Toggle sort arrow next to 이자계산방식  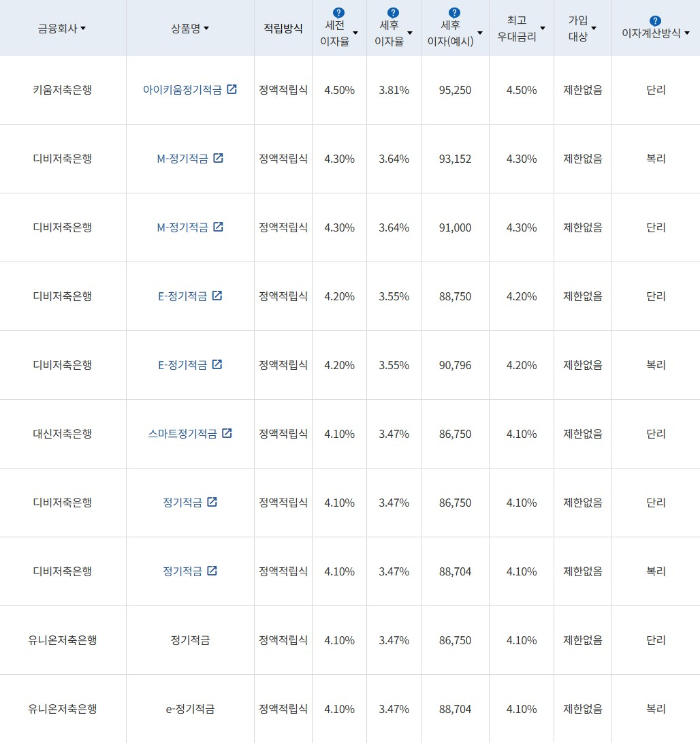click(x=686, y=33)
